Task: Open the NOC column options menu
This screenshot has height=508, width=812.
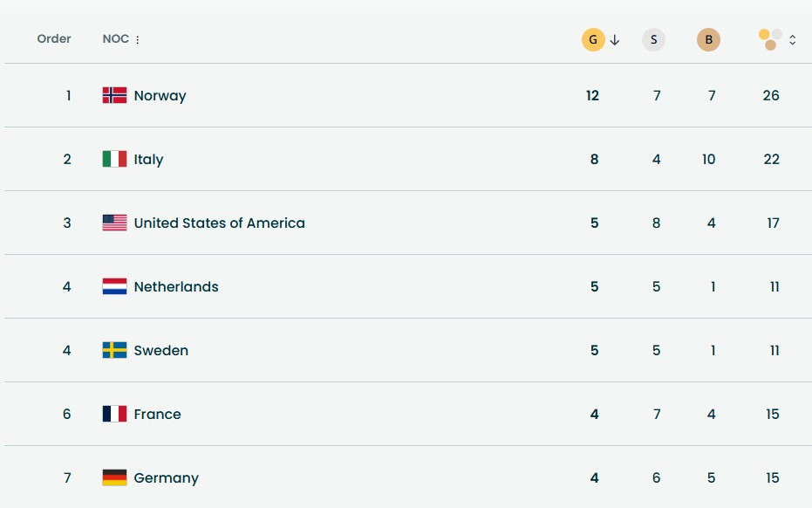Action: (138, 40)
